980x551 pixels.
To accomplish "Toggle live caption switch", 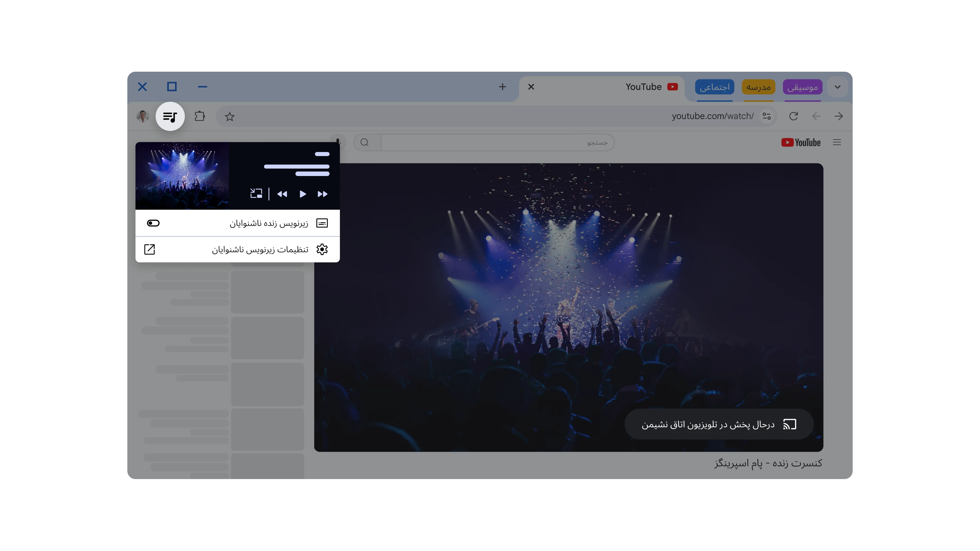I will click(153, 223).
